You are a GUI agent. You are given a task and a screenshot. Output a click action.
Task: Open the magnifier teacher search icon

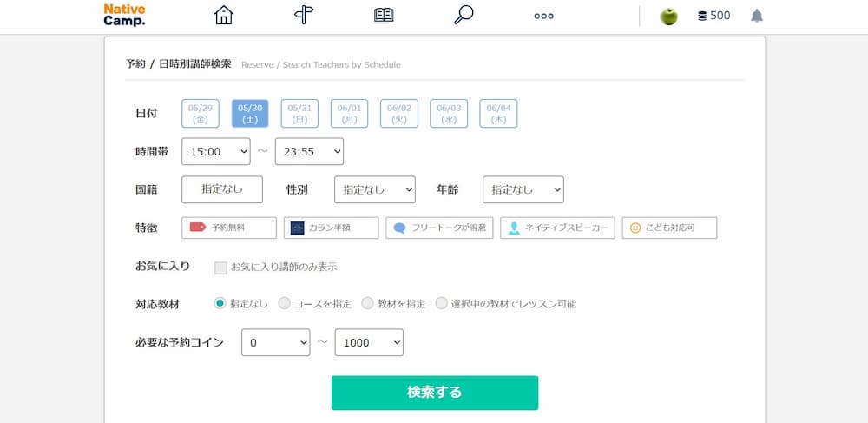coord(464,15)
